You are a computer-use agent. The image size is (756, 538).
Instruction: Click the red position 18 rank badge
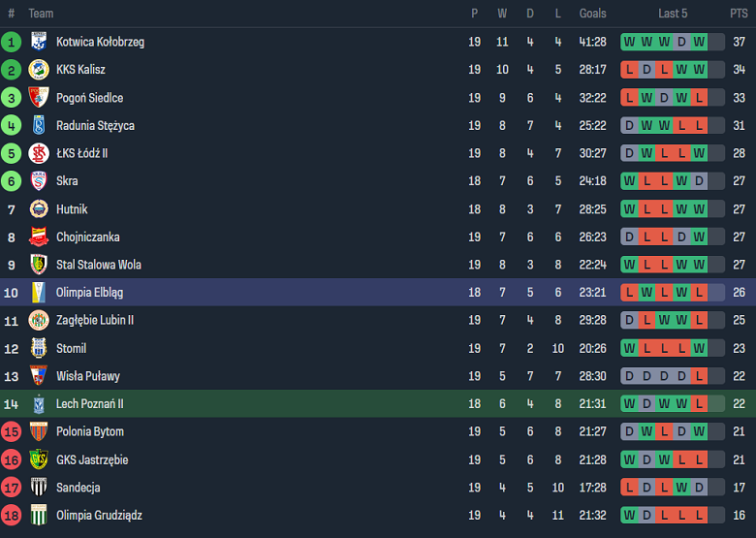click(x=12, y=516)
